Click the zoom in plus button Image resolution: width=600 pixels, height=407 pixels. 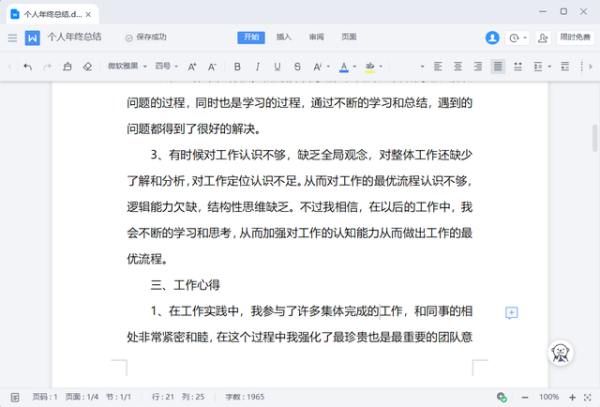point(573,396)
